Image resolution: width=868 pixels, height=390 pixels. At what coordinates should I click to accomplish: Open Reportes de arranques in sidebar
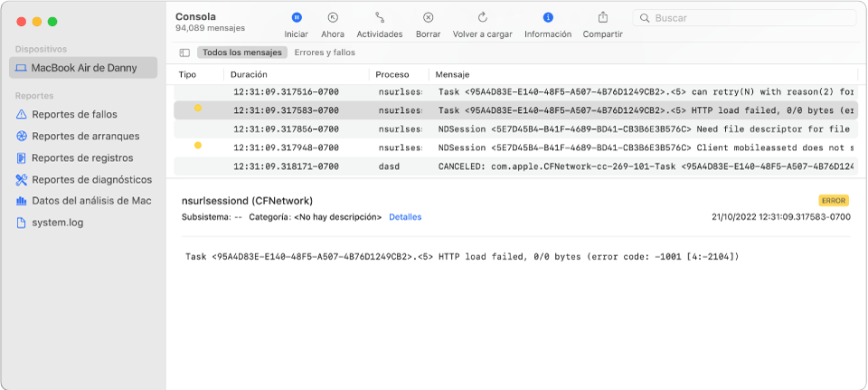click(x=78, y=137)
